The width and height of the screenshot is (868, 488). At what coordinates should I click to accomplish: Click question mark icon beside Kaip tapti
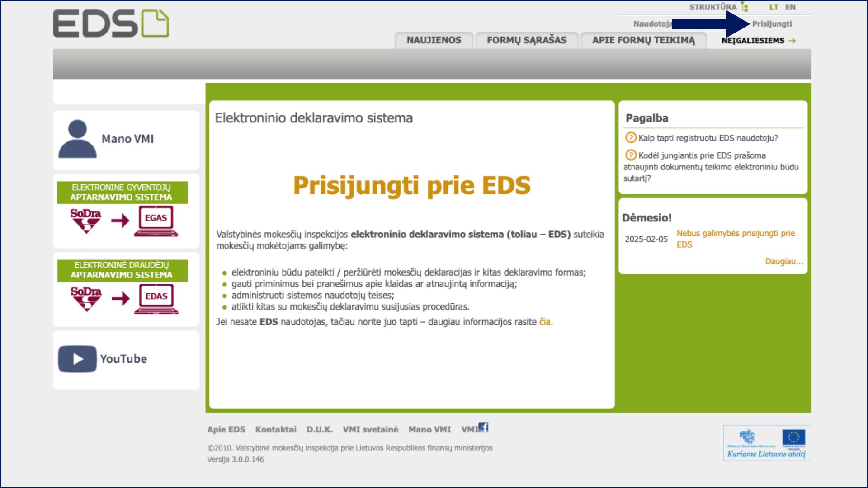pos(631,137)
